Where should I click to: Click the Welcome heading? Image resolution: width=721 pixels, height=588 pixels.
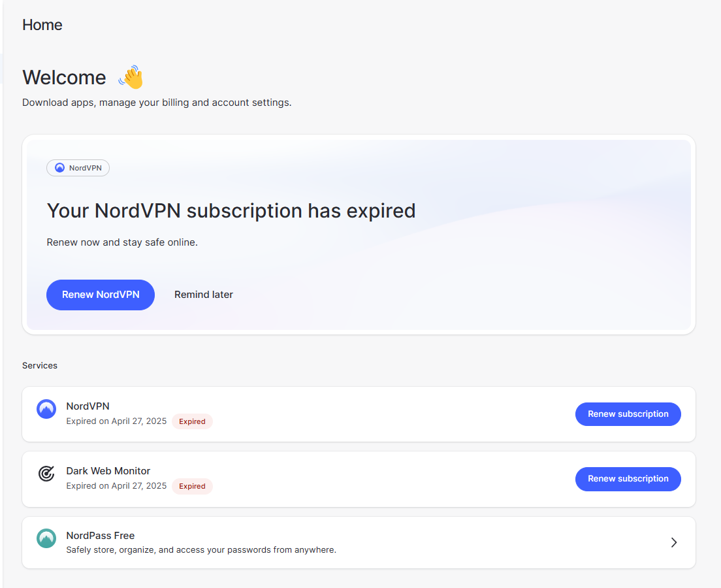click(65, 77)
